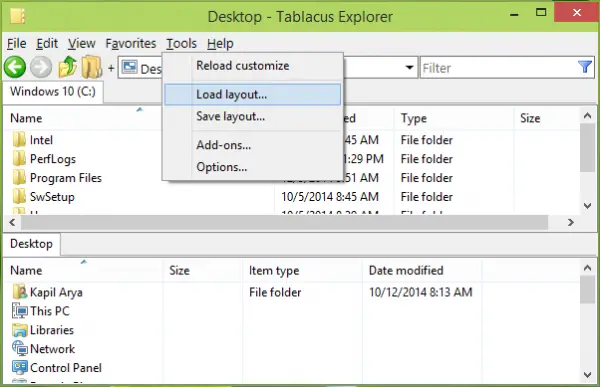The width and height of the screenshot is (600, 387).
Task: Click SwSetup date 10/5/2014 8:45 AM
Action: 330,197
